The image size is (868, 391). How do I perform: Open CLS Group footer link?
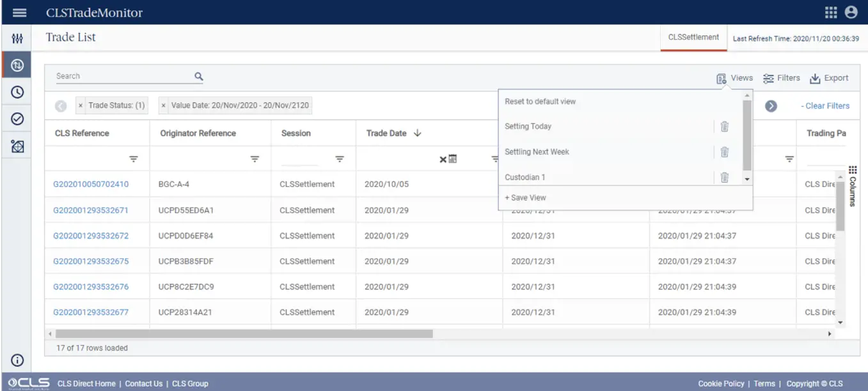[x=190, y=384]
